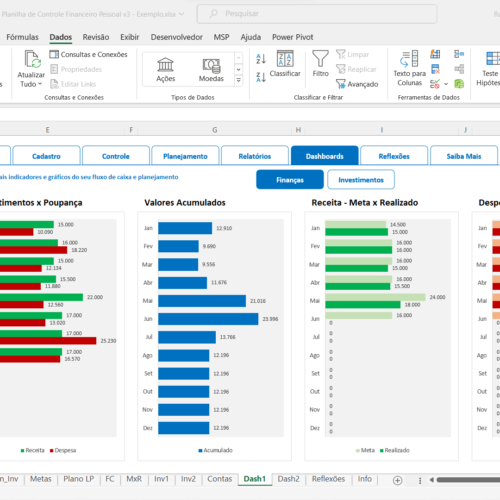
Task: Open the Fórmulas ribbon tab
Action: point(22,37)
